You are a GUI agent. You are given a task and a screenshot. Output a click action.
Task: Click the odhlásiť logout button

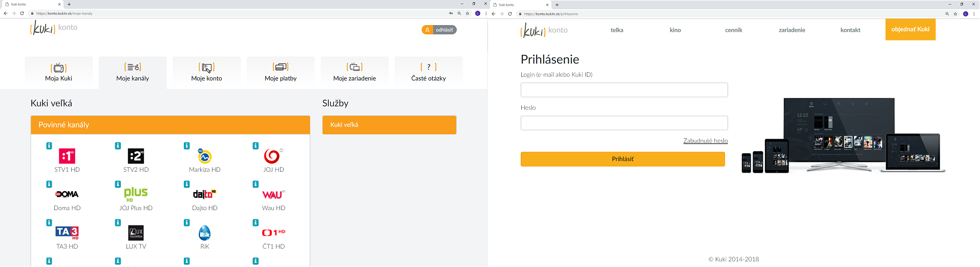(439, 30)
